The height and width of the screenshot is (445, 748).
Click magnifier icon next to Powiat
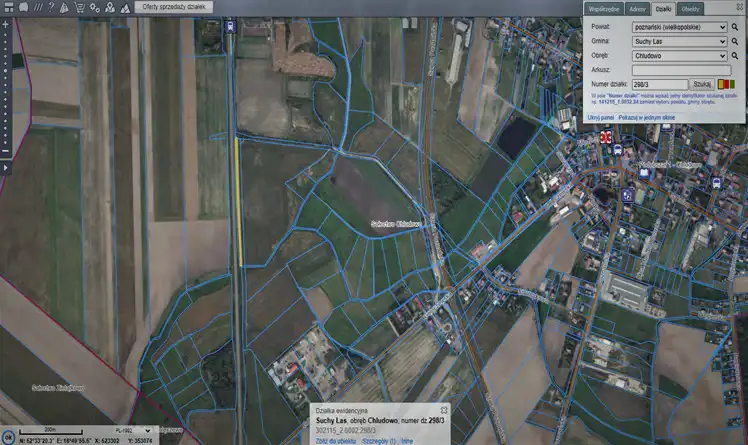(x=735, y=27)
